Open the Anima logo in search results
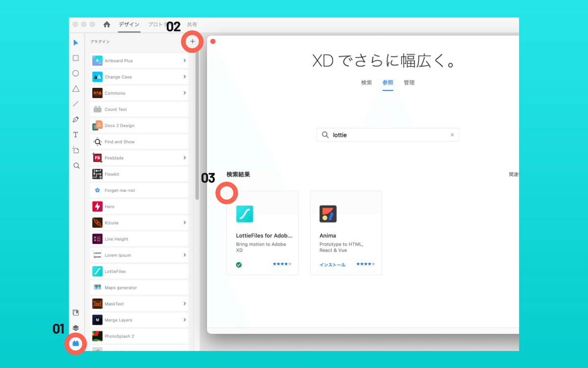 point(328,214)
